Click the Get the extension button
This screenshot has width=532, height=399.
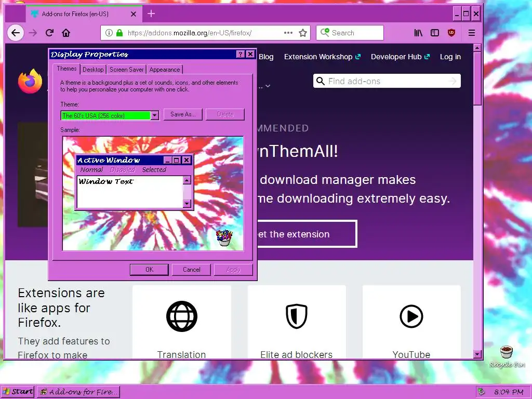(307, 234)
